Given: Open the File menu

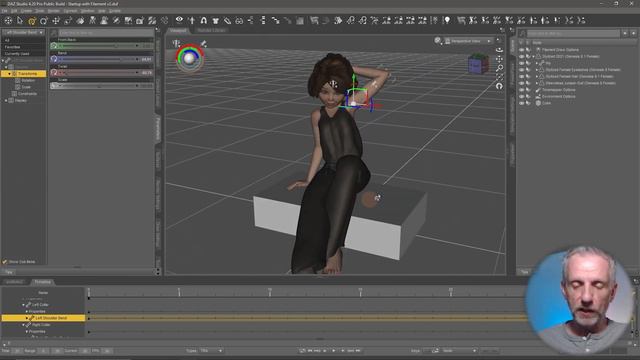Looking at the screenshot, I should click(x=4, y=11).
